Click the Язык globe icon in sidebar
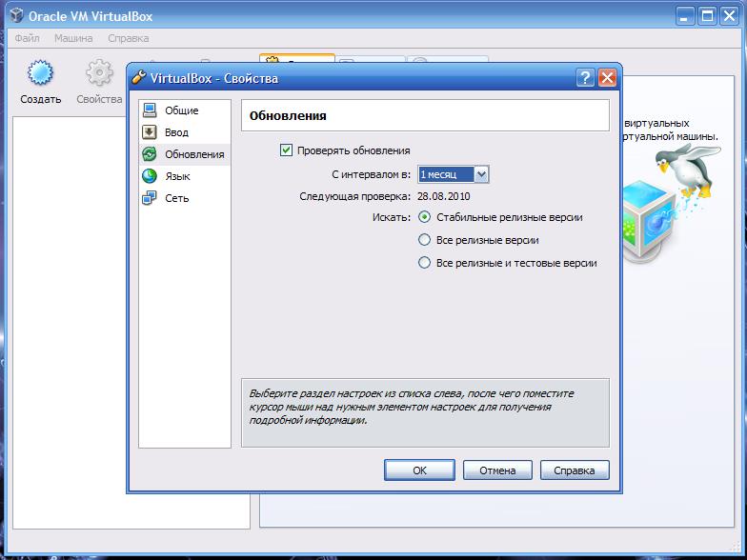Image resolution: width=747 pixels, height=560 pixels. 150,175
